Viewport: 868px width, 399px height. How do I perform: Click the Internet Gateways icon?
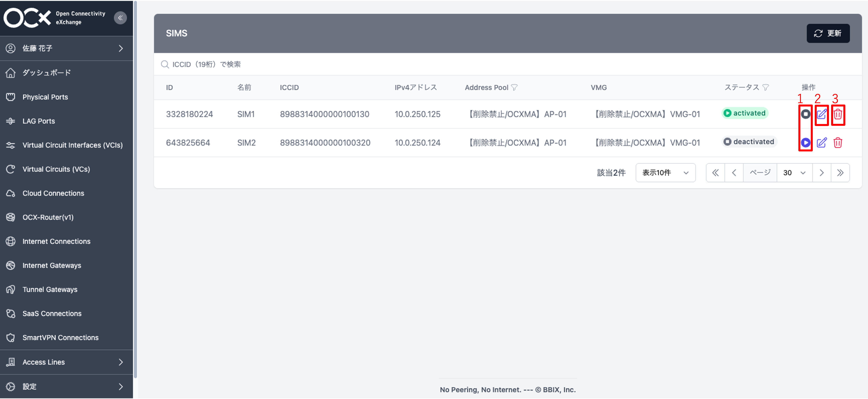pyautogui.click(x=10, y=265)
